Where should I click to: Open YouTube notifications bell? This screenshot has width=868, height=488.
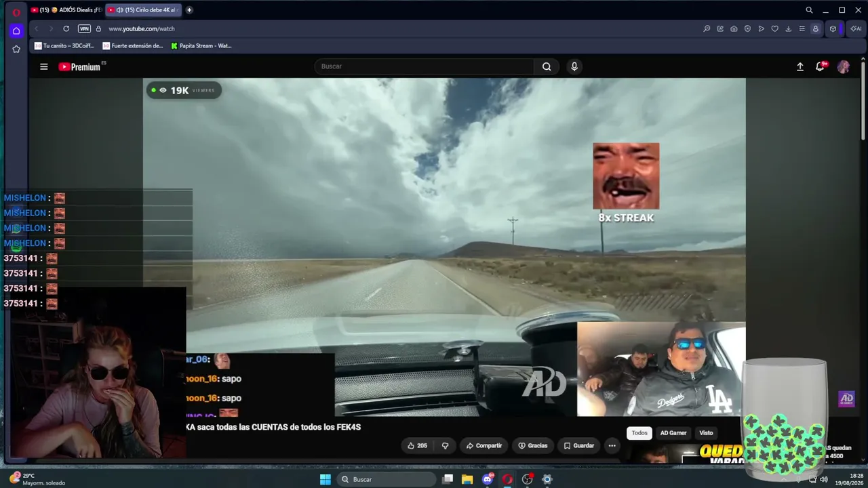(821, 66)
